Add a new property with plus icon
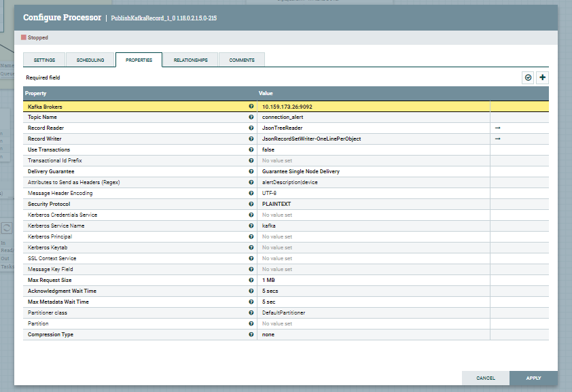572x392 pixels. [543, 77]
